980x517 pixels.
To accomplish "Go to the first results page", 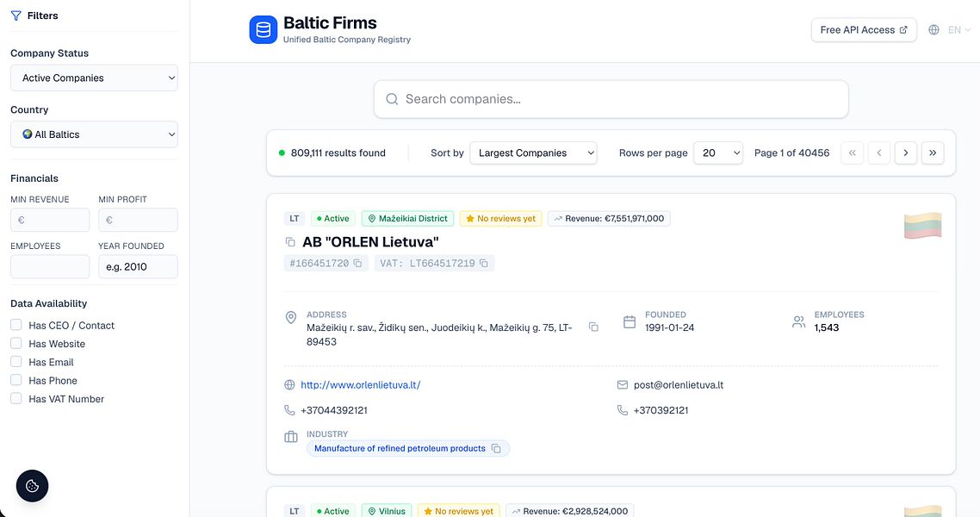I will tap(852, 153).
